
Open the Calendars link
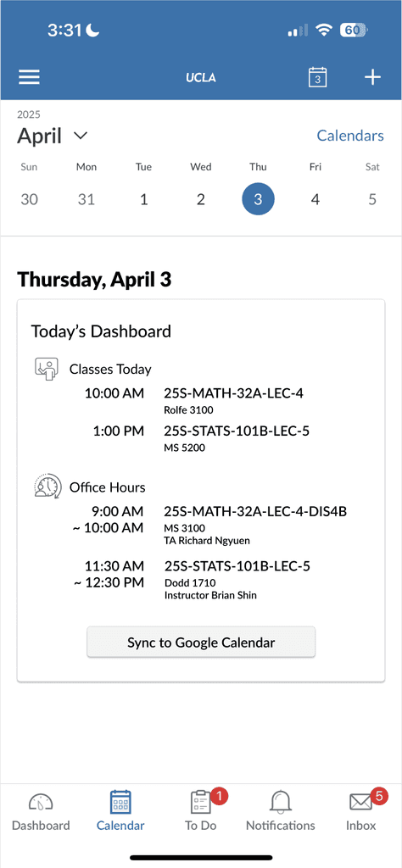point(350,136)
